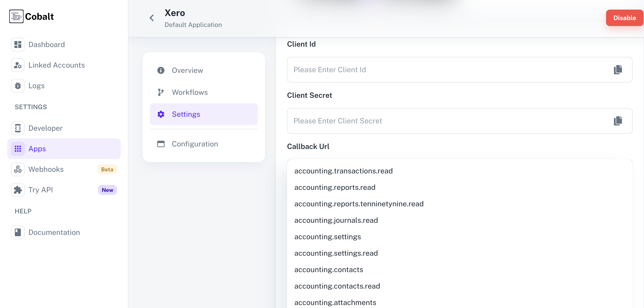Click the Webhooks icon
This screenshot has height=308, width=644.
click(18, 169)
